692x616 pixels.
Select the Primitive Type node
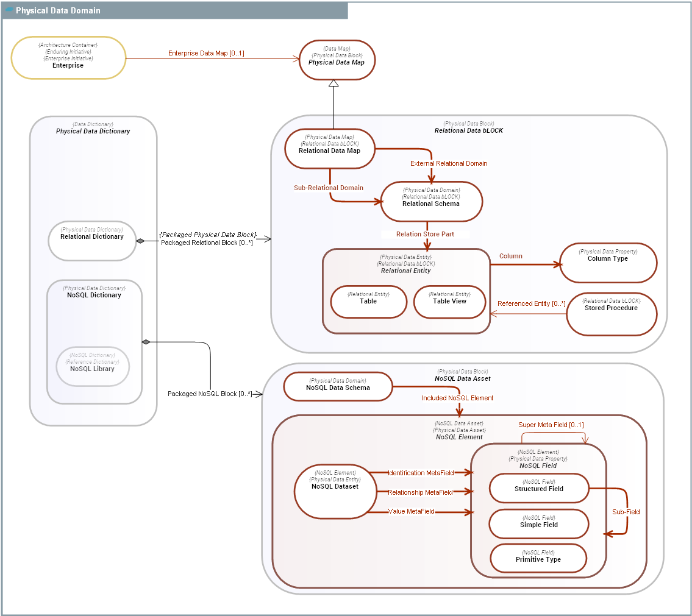[x=538, y=559]
